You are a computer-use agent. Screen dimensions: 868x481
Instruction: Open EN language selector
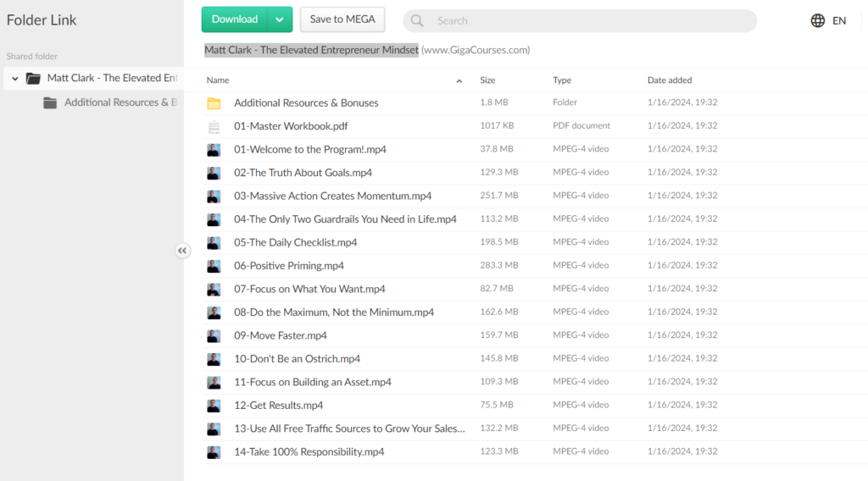(838, 20)
